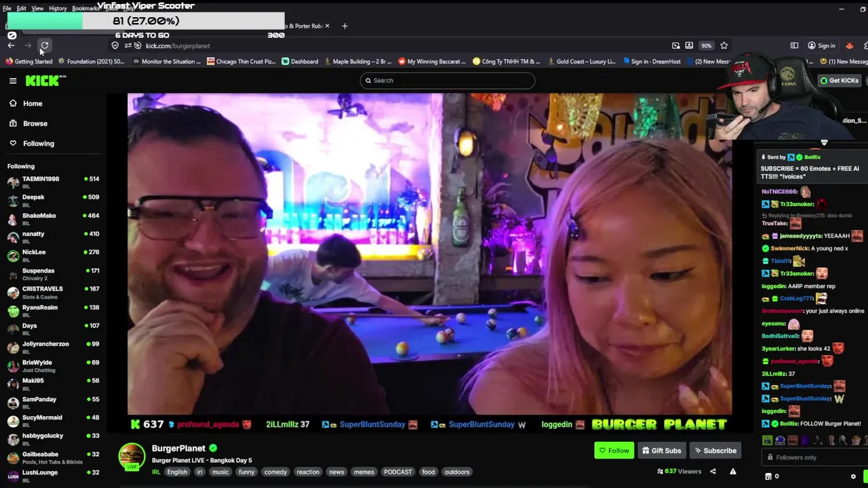Screen dimensions: 868x488
Task: Open the picture-in-picture icon in address bar
Action: coord(675,45)
